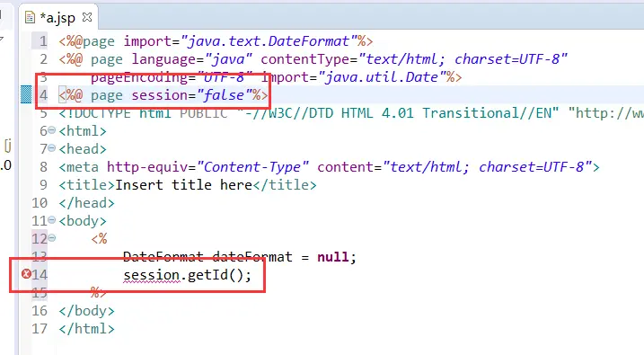Click the session text on line 14

(152, 274)
